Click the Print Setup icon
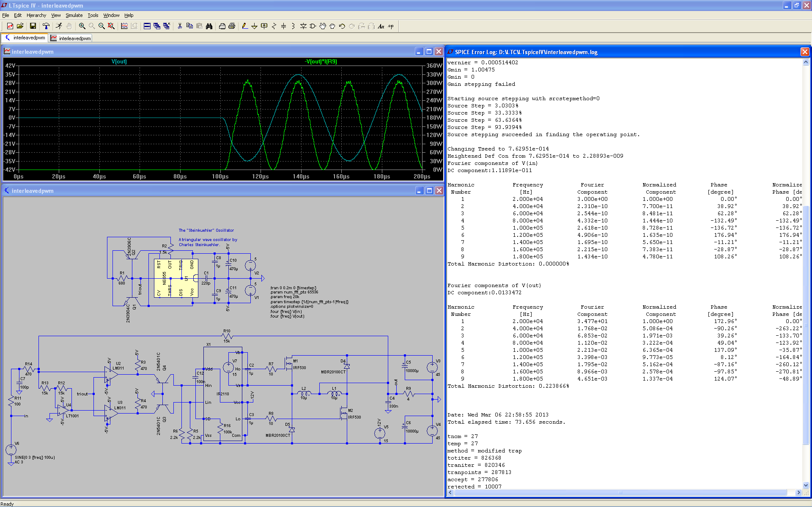Viewport: 812px width, 507px height. tap(222, 26)
